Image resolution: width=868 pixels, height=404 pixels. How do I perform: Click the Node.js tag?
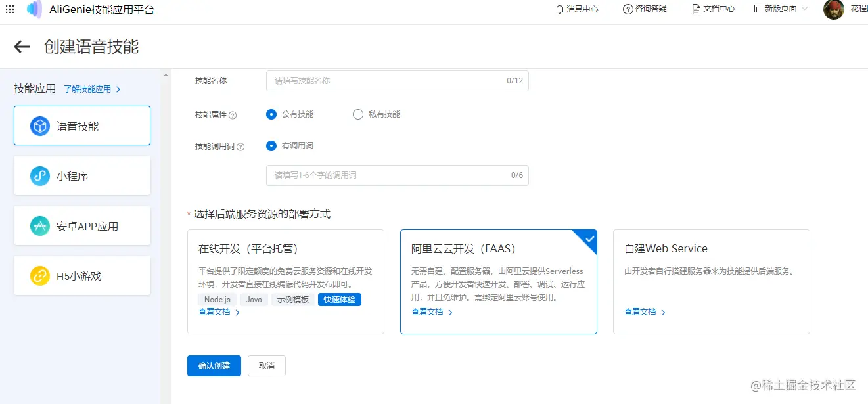click(217, 300)
